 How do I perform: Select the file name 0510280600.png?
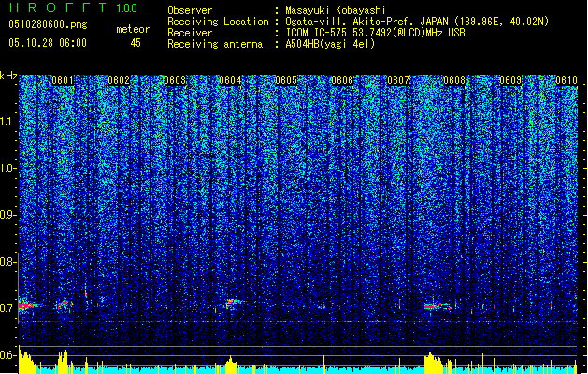point(48,25)
